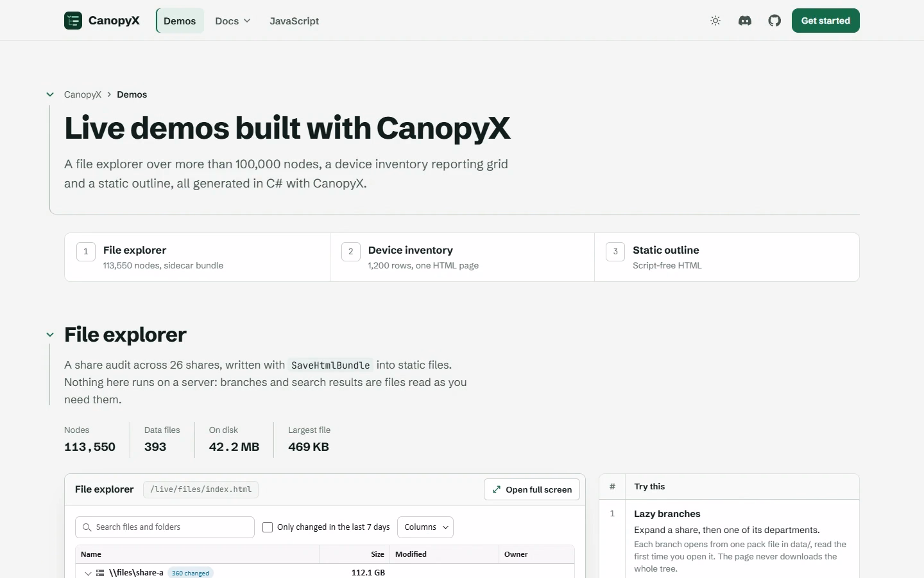
Task: Click the 469 KB largest file value
Action: 309,447
